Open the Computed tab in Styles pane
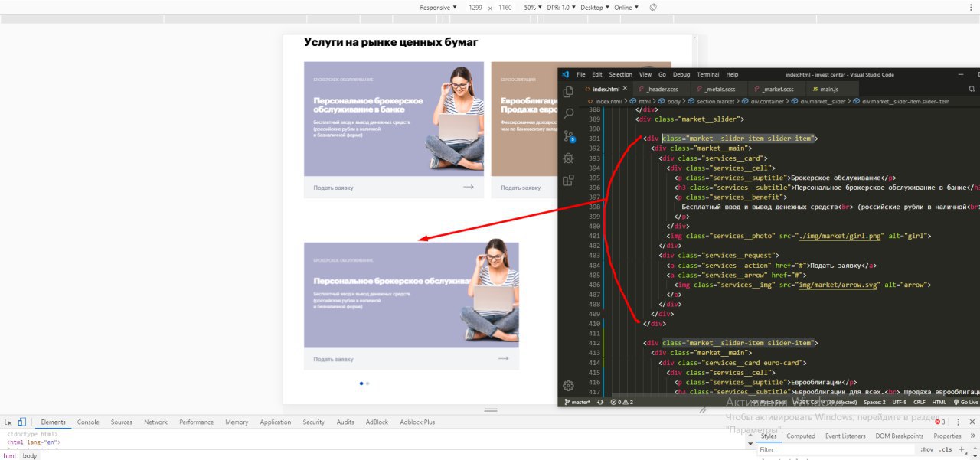 pyautogui.click(x=801, y=436)
